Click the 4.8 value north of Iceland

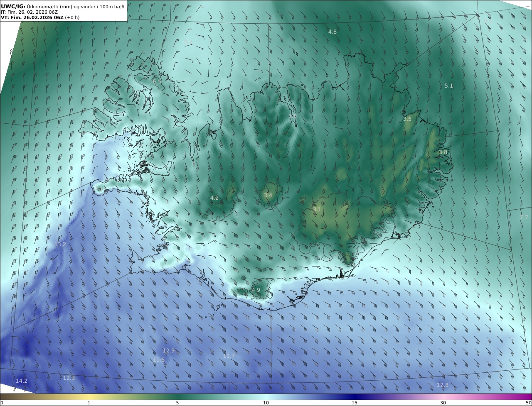[x=332, y=32]
